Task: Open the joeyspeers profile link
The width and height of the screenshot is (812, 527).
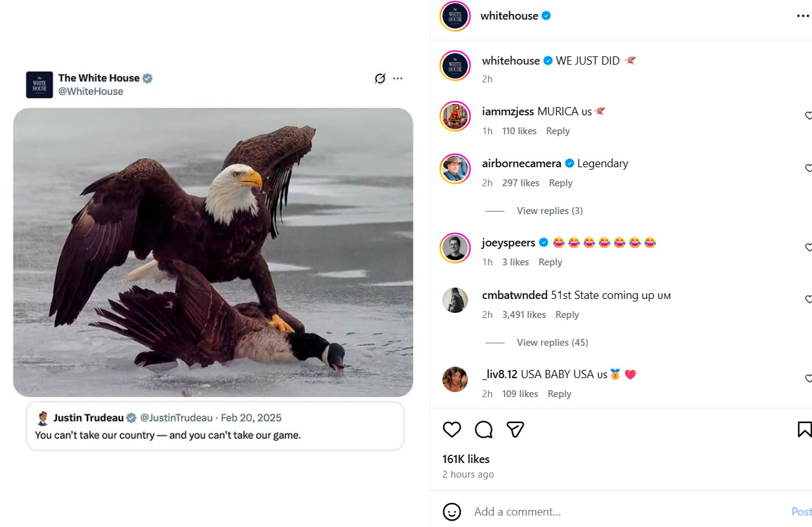Action: click(x=508, y=243)
